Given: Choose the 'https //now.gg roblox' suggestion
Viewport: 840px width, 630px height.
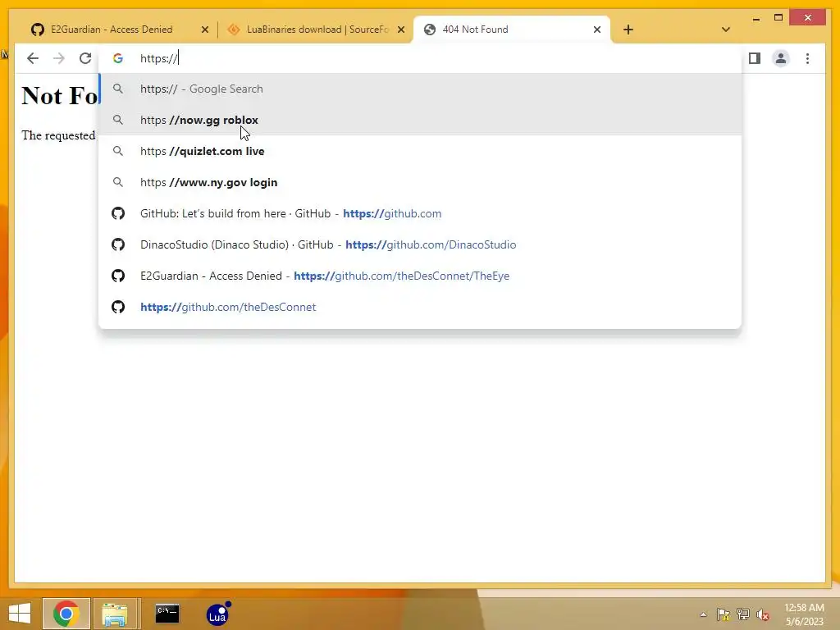Looking at the screenshot, I should coord(420,120).
